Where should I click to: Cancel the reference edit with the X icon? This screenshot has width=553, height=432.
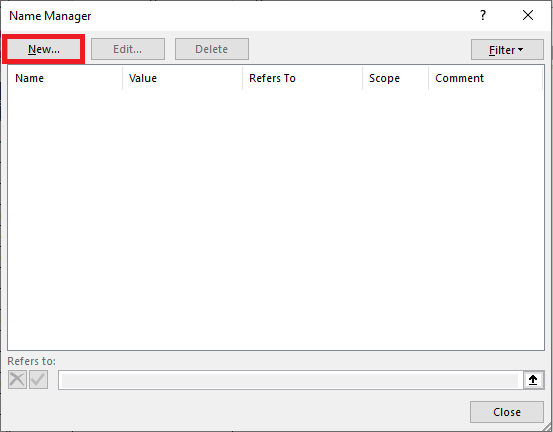[x=17, y=380]
